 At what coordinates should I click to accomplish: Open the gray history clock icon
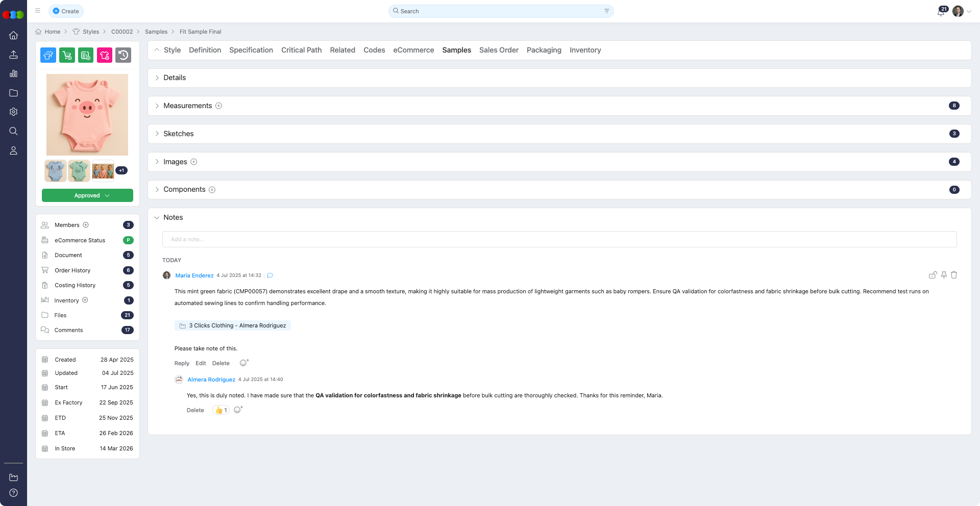[123, 55]
